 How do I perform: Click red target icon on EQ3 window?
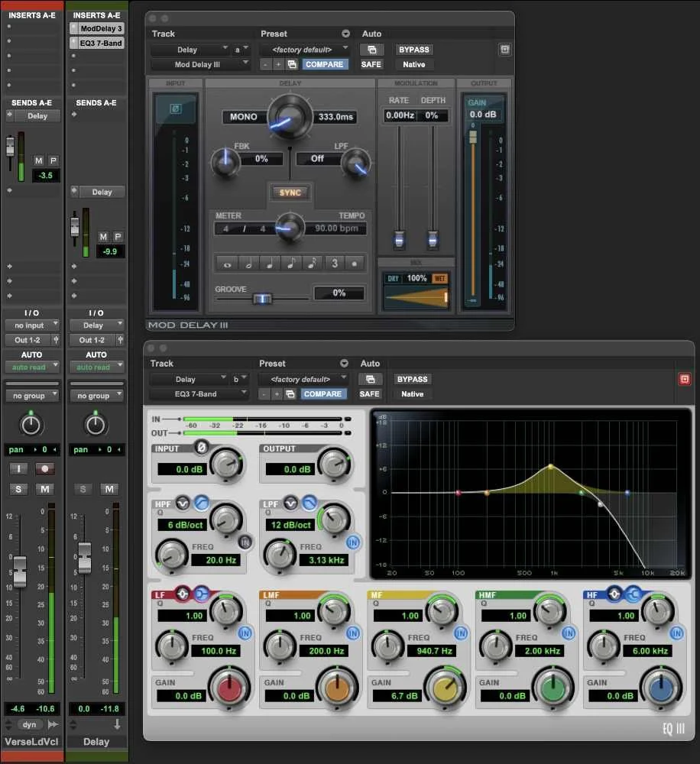(685, 379)
